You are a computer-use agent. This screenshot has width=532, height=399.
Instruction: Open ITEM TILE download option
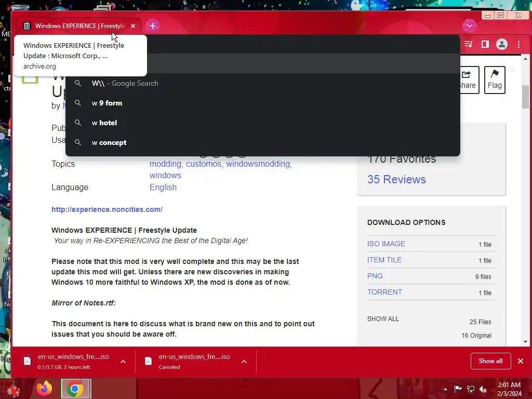pyautogui.click(x=384, y=260)
